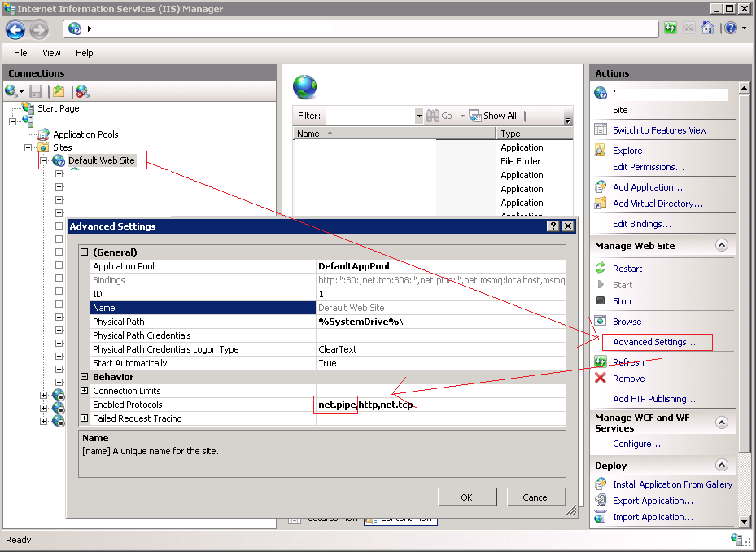756x552 pixels.
Task: Expand Failed Request Tracing property
Action: 84,418
